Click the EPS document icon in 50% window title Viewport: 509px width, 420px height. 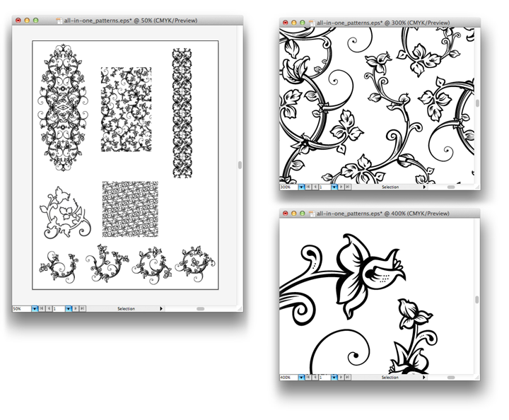tap(58, 21)
